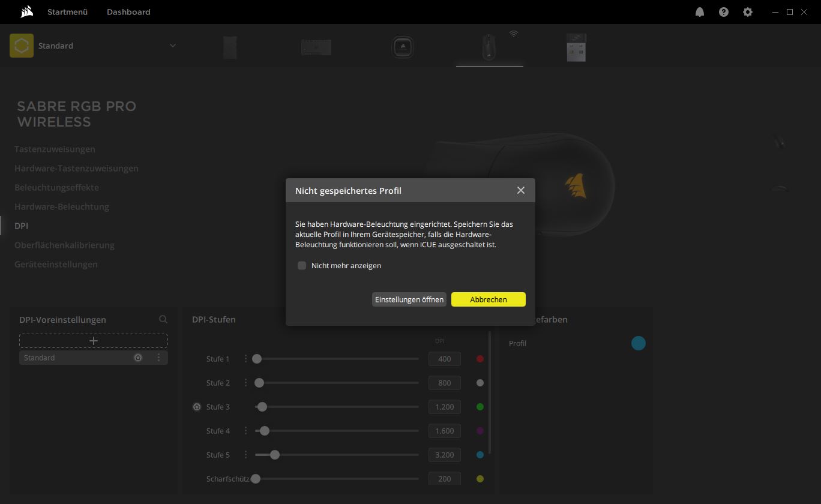Open Oberflächenkalibrierung section
821x504 pixels.
coord(64,245)
